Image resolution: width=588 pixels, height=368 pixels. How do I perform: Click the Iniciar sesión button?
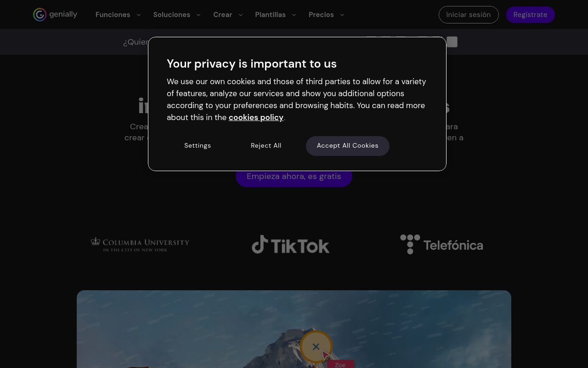469,15
